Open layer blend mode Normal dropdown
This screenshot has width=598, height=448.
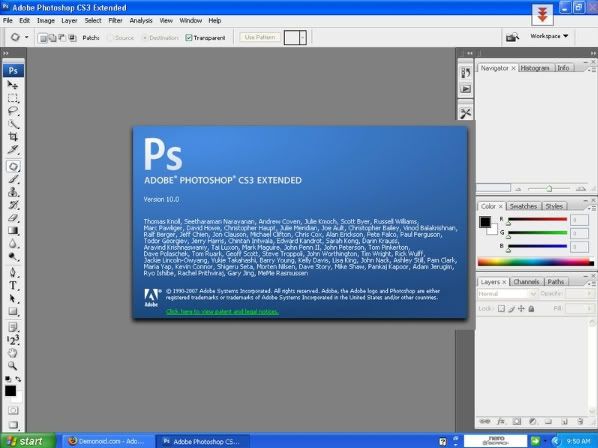pos(507,294)
